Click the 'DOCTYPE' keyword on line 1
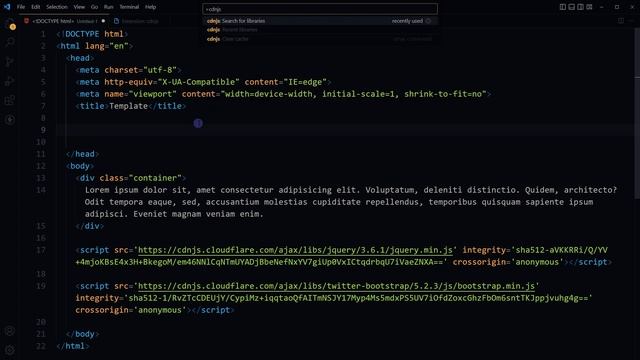Image resolution: width=640 pixels, height=360 pixels. (82, 34)
